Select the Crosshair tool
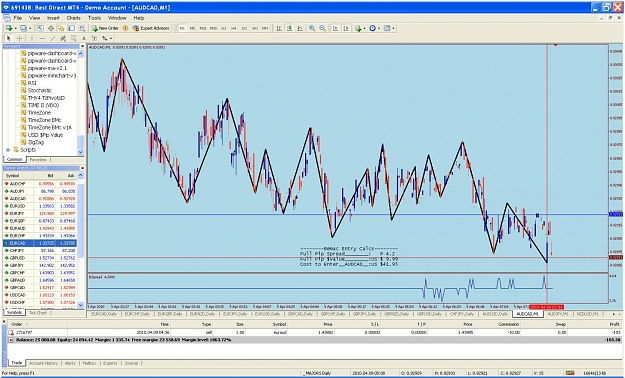The width and height of the screenshot is (625, 378). coord(19,39)
